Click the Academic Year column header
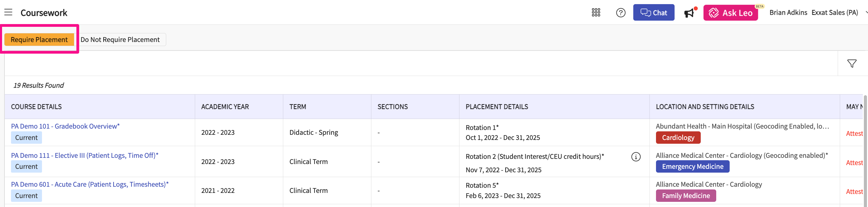868x207 pixels. click(225, 107)
